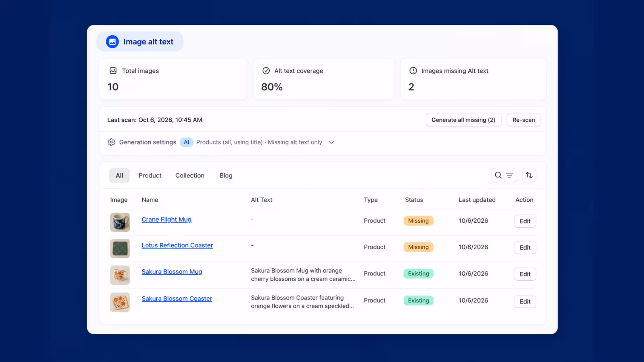This screenshot has width=644, height=362.
Task: Select the All tab
Action: click(119, 175)
